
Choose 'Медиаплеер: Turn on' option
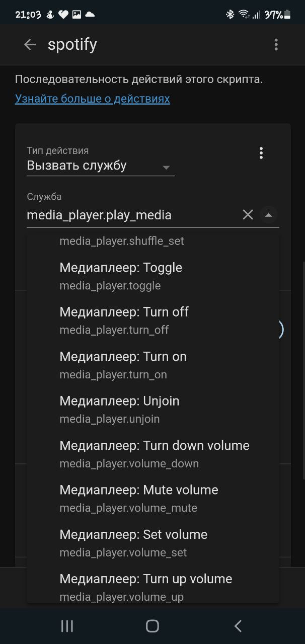coord(153,365)
